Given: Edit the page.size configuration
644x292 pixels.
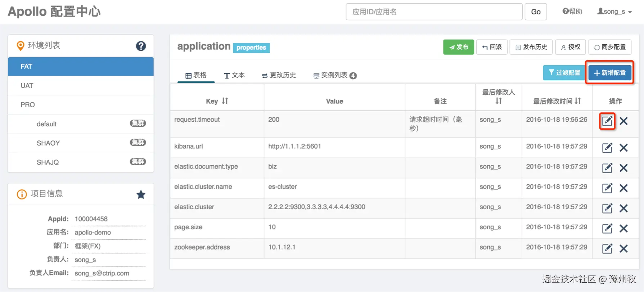Looking at the screenshot, I should [607, 228].
